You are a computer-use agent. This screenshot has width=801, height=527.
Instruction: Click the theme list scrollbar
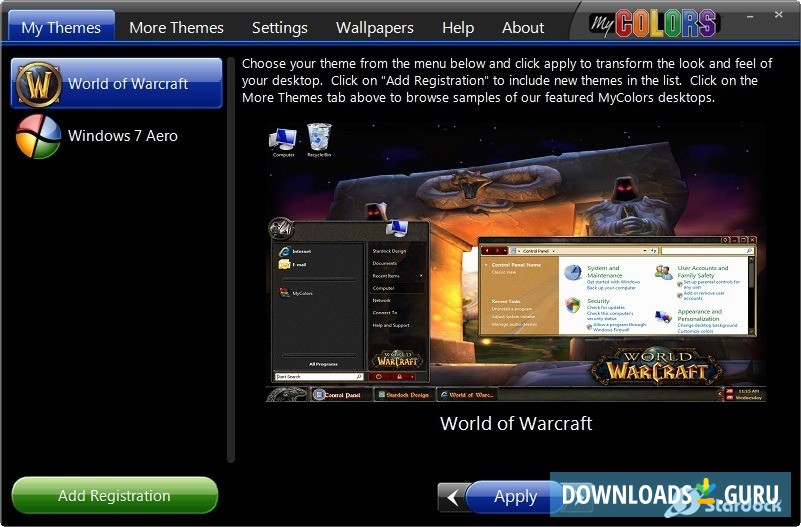[231, 259]
